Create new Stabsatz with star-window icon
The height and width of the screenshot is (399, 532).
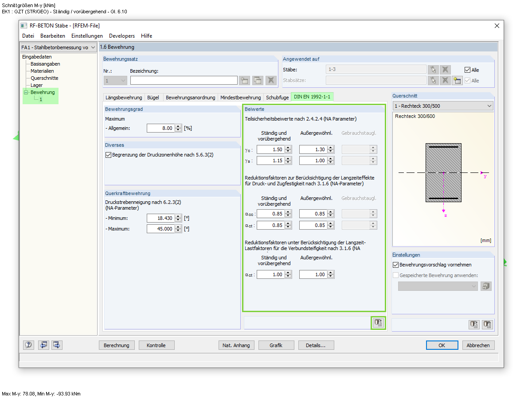(x=457, y=80)
